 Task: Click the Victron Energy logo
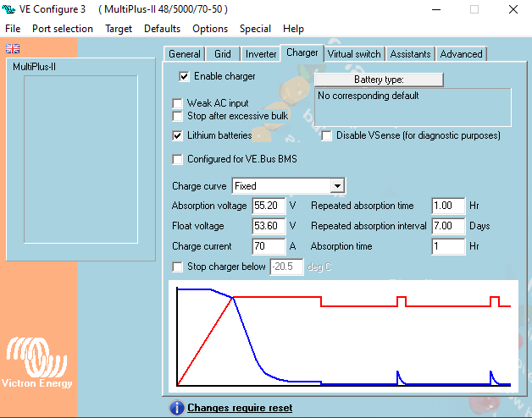click(36, 363)
